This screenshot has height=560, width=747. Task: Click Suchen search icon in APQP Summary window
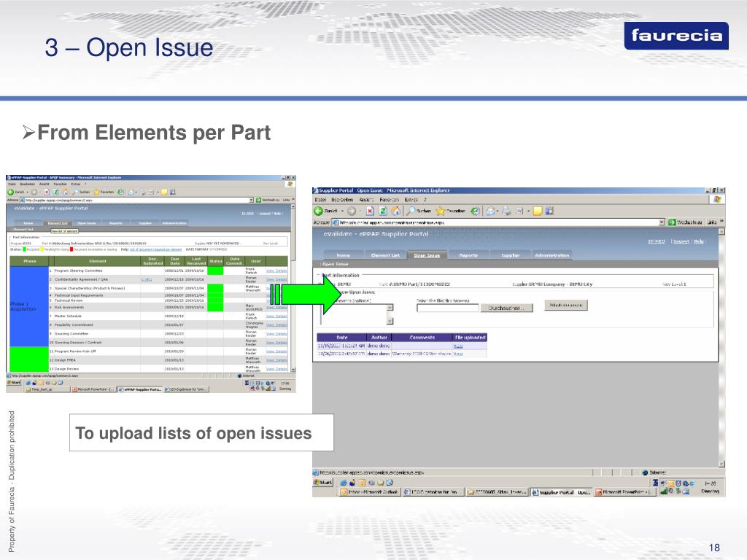click(x=75, y=192)
